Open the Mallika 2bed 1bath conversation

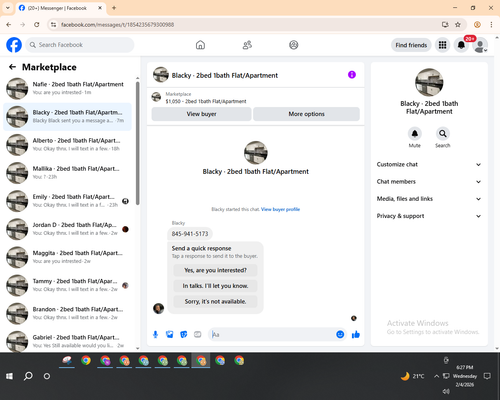click(68, 173)
